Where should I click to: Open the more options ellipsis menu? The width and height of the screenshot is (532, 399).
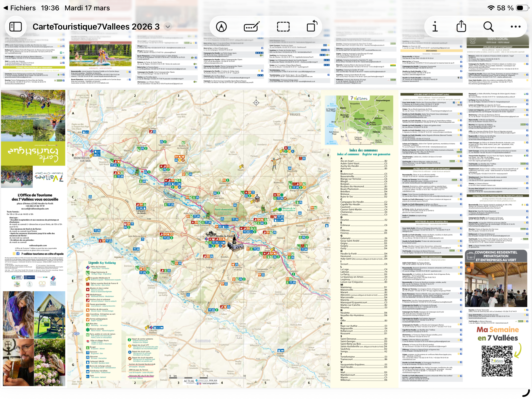tap(515, 27)
